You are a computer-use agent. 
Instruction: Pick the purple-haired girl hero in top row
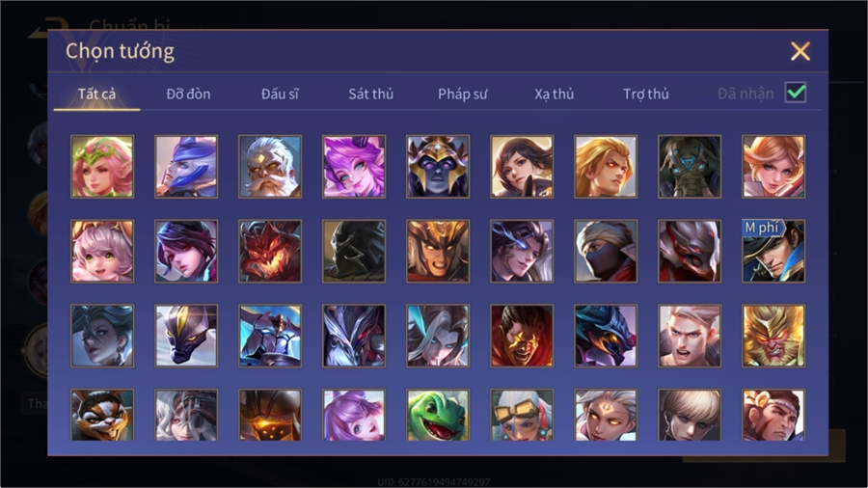pos(354,167)
